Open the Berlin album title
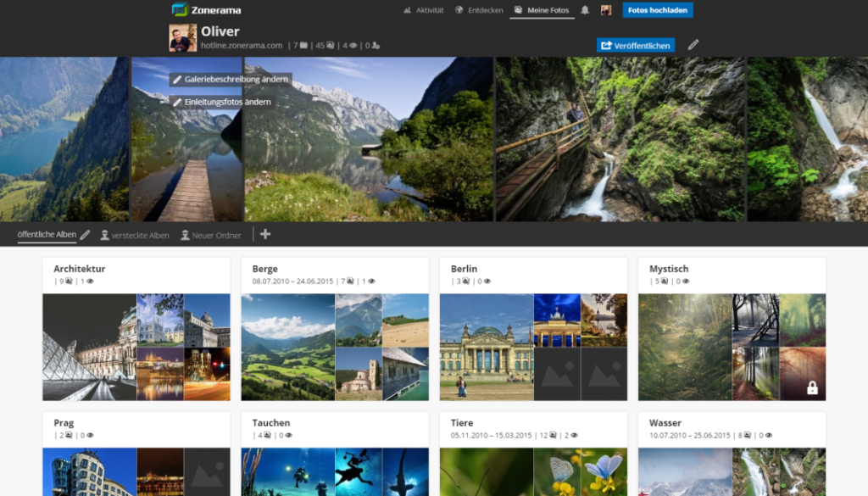 click(x=464, y=269)
